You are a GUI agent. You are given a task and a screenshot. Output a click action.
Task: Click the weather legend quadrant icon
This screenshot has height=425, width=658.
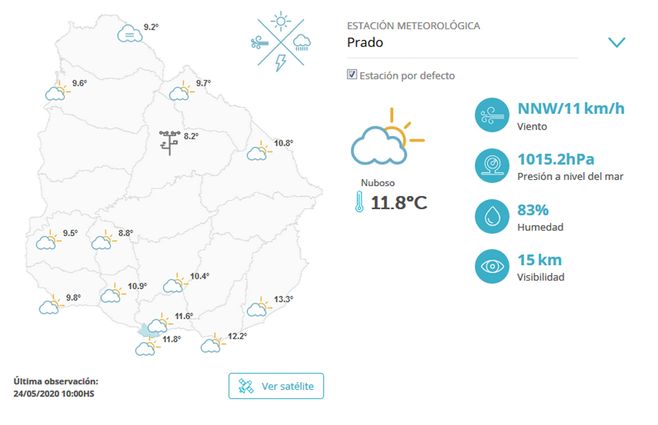[282, 42]
